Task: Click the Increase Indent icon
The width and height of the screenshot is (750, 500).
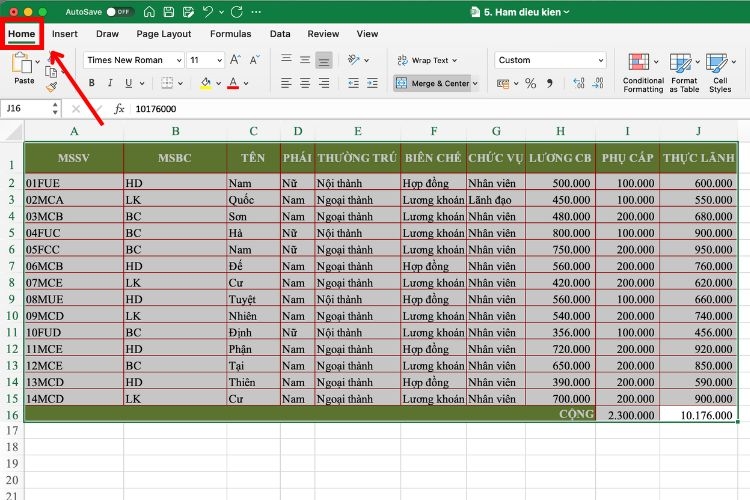Action: 372,83
